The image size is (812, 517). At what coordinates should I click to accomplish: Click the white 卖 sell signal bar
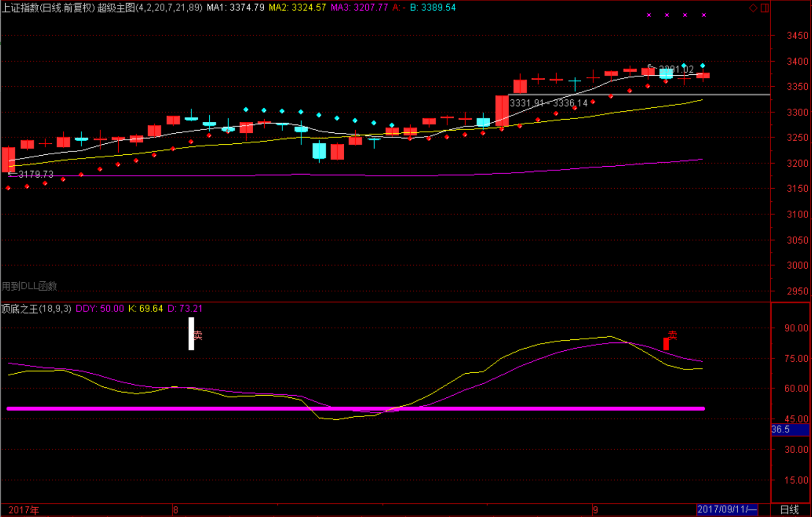[191, 334]
